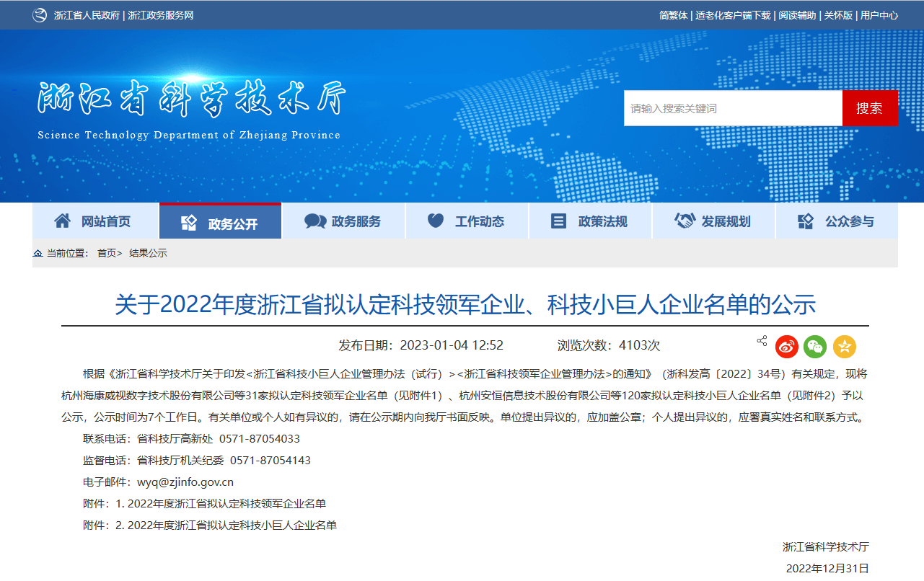Click the Zhejiang government logo icon
This screenshot has height=581, width=924.
tap(39, 15)
